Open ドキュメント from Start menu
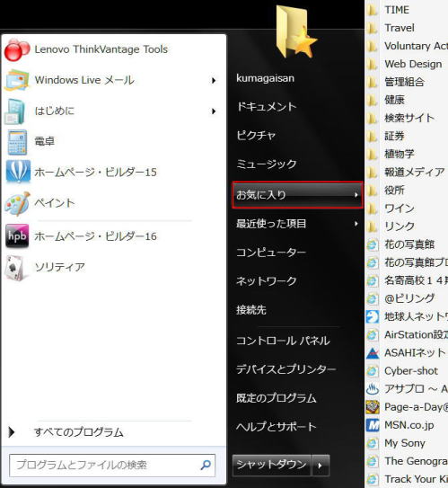This screenshot has width=448, height=488. pos(267,107)
